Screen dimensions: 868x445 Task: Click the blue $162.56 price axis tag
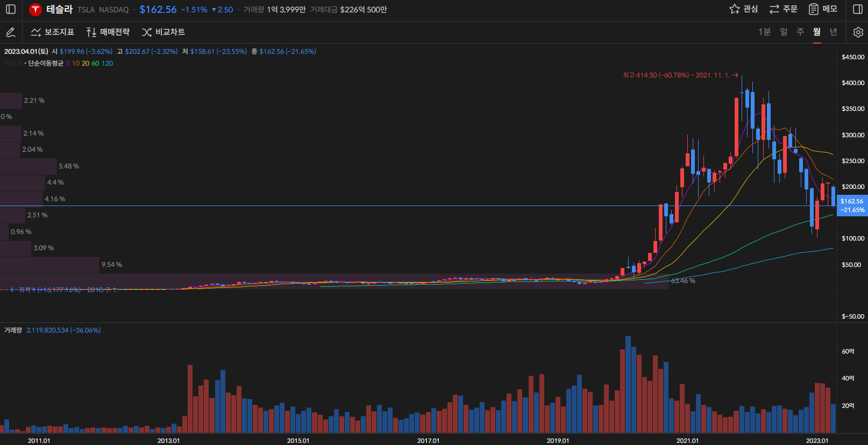(852, 206)
